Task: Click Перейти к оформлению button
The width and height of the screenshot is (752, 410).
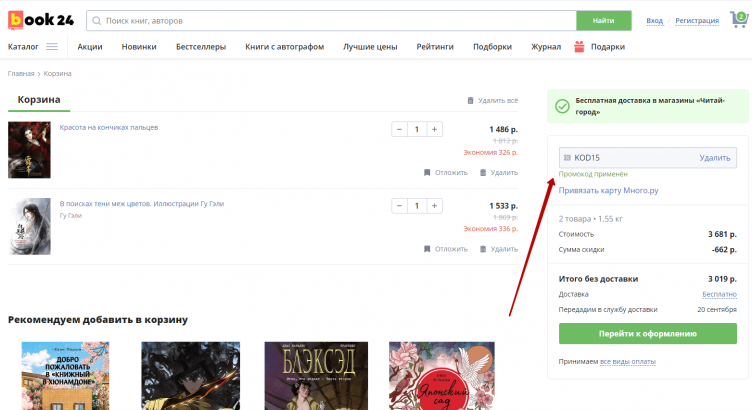Action: pos(647,333)
